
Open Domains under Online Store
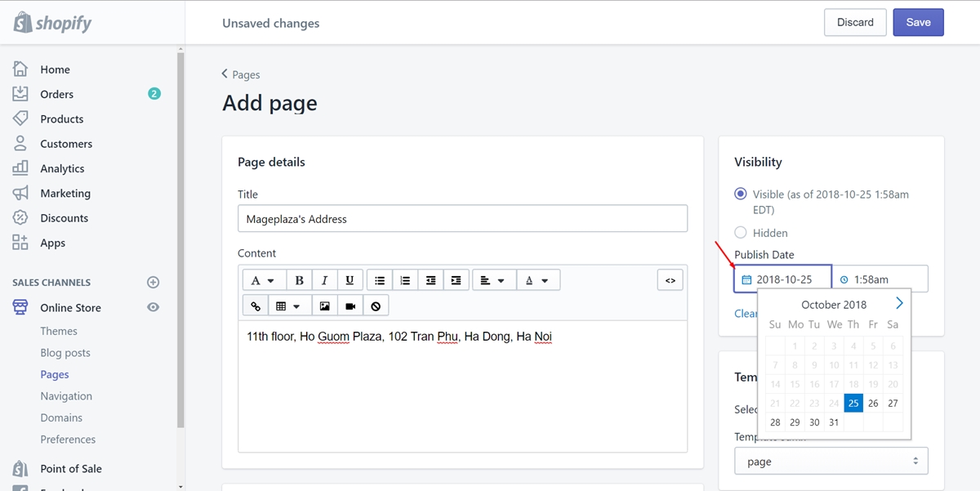tap(61, 417)
